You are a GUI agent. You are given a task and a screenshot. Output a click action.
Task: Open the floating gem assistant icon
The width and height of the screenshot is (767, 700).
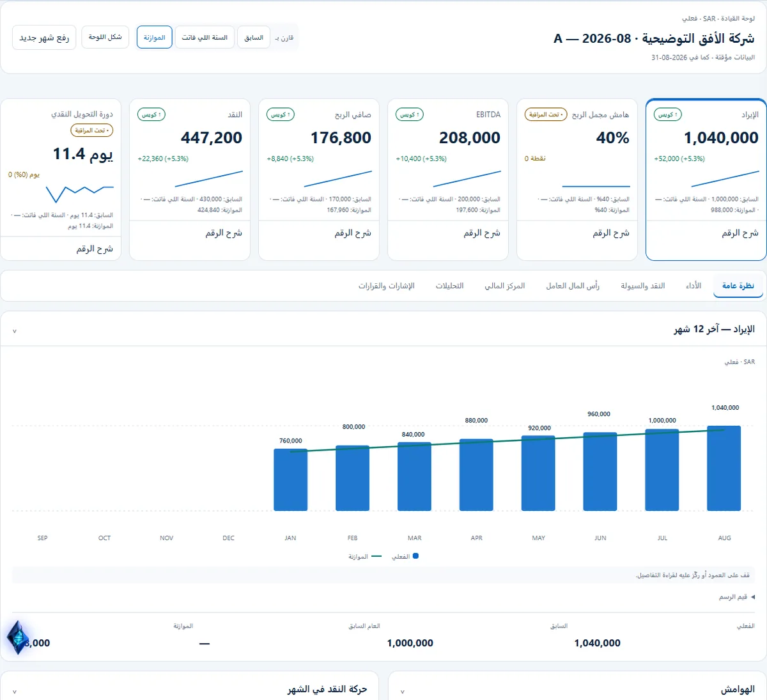click(18, 637)
